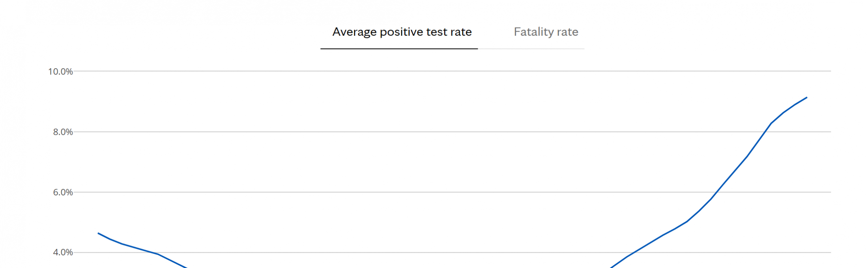Click the 4.0% y-axis label
This screenshot has height=268, width=868.
pos(63,252)
